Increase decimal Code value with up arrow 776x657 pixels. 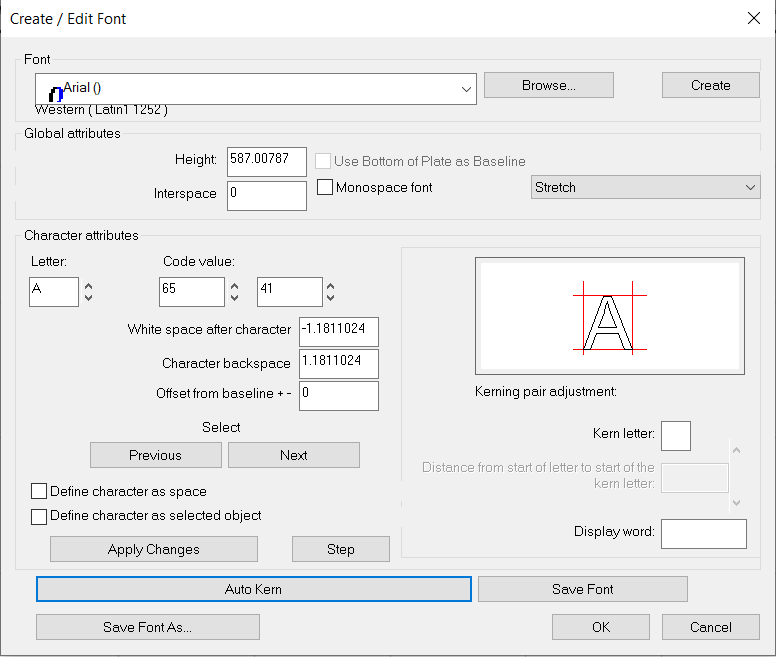[x=235, y=286]
